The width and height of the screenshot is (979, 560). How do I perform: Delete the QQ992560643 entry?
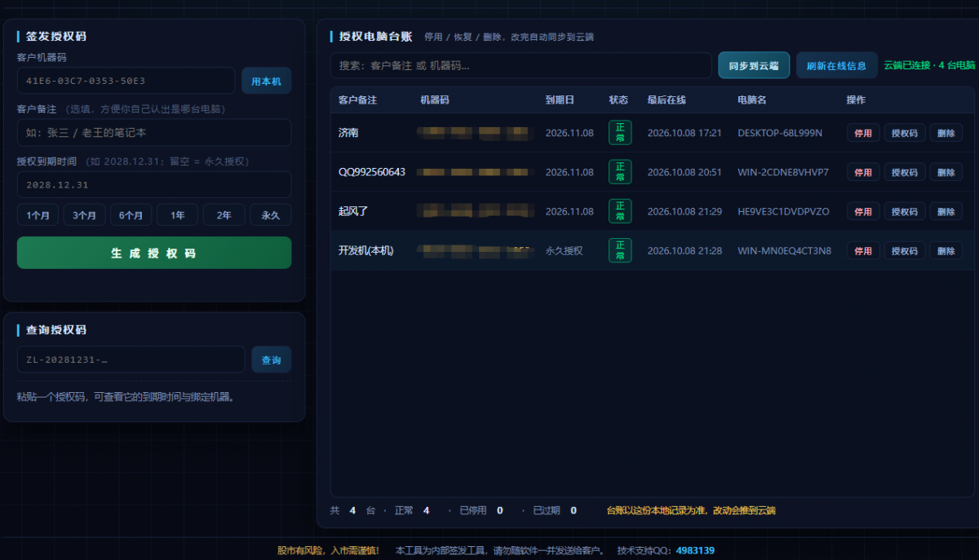[946, 172]
